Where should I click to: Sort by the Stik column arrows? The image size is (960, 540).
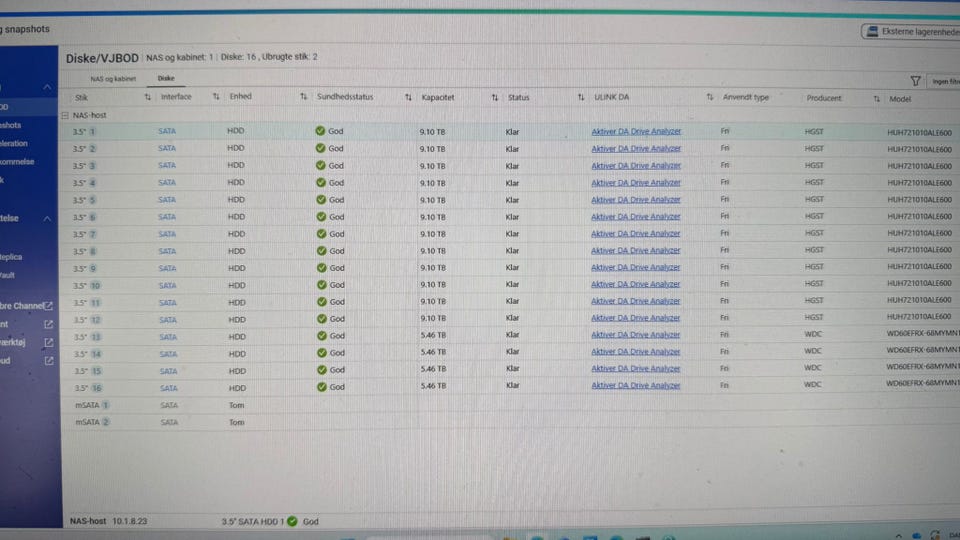point(148,97)
